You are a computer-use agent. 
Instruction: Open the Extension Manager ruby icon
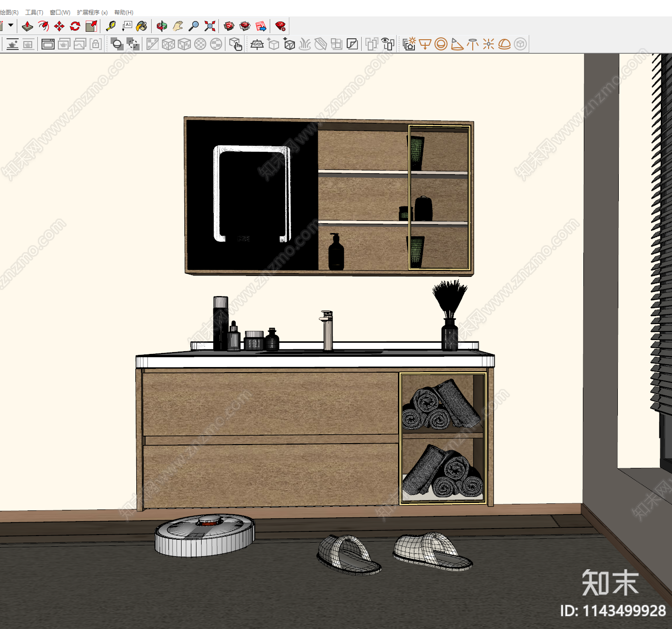[x=280, y=26]
